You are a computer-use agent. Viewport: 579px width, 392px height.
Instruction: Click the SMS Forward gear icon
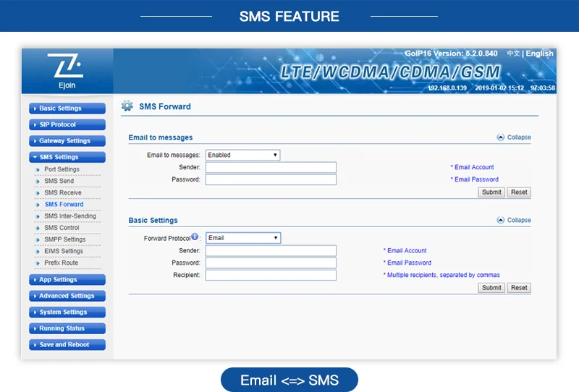pos(127,106)
